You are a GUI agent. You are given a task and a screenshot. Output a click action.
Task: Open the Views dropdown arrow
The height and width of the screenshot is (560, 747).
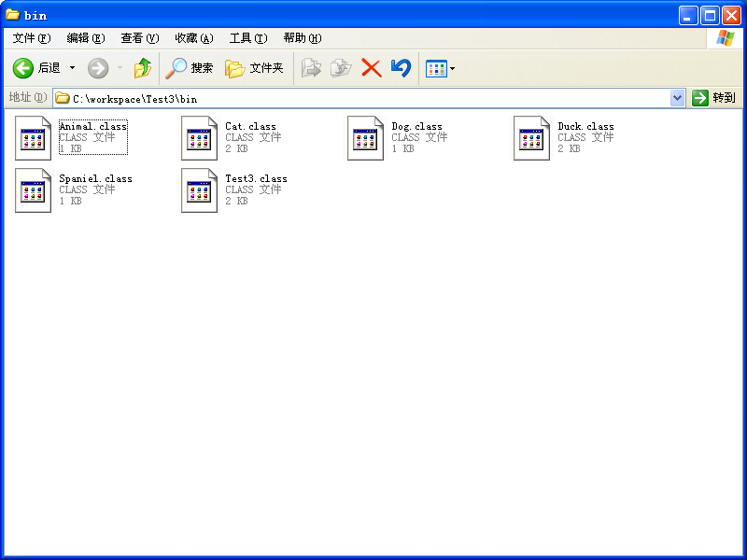tap(453, 68)
